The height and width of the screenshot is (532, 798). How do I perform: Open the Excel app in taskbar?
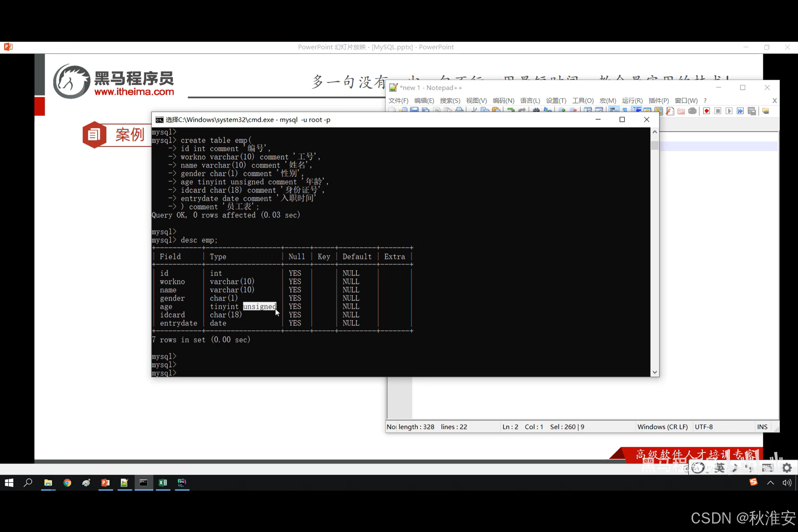[x=163, y=482]
